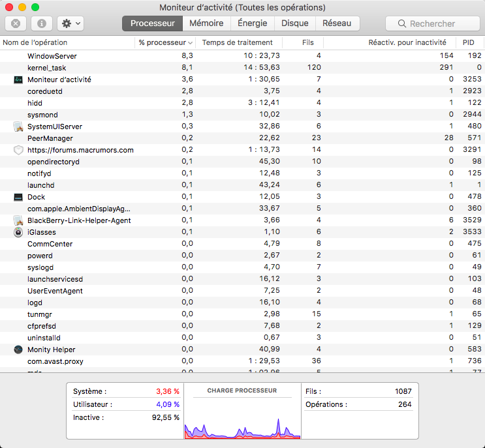Select the hidd process

tap(243, 103)
